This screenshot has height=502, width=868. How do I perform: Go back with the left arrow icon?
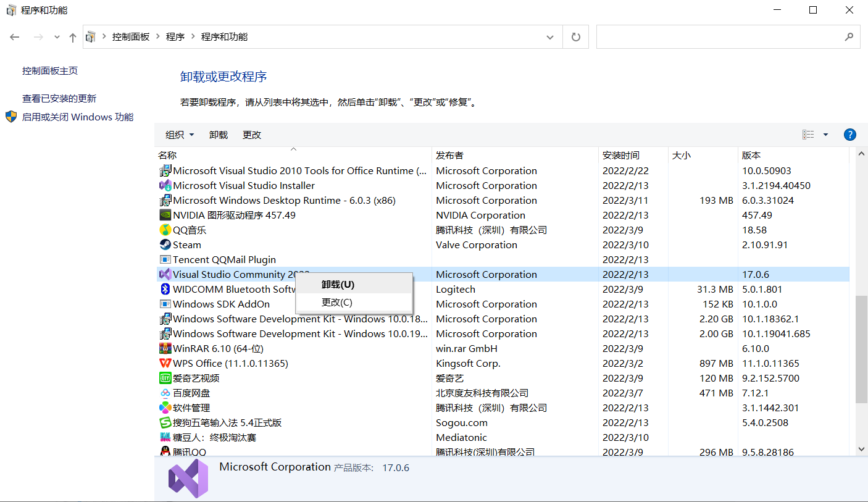[x=15, y=37]
